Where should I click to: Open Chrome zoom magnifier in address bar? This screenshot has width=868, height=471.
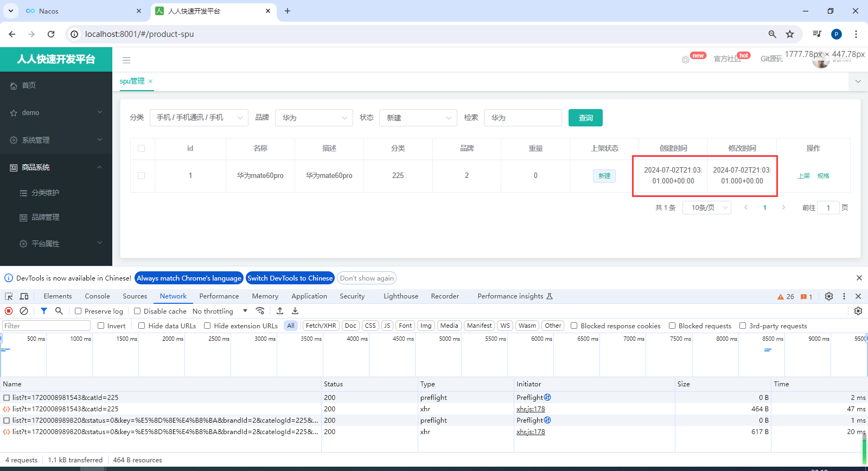pos(773,34)
